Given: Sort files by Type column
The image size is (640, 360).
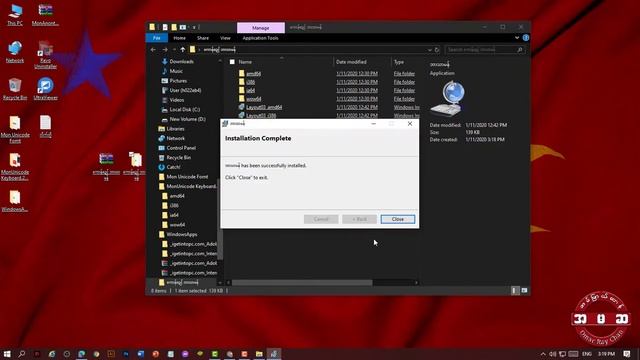Looking at the screenshot, I should coord(399,62).
